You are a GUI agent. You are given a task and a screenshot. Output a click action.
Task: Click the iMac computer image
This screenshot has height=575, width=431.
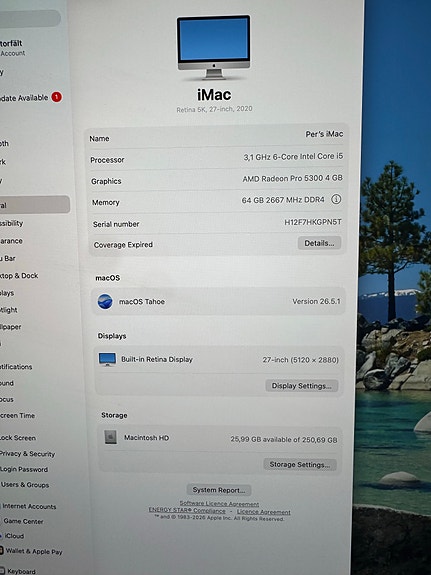click(x=214, y=47)
